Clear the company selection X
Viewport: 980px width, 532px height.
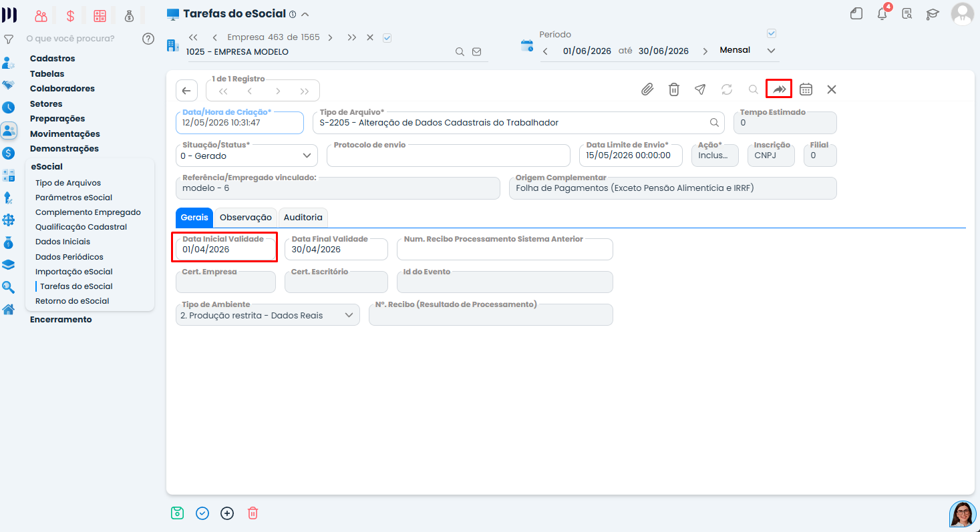pyautogui.click(x=370, y=37)
